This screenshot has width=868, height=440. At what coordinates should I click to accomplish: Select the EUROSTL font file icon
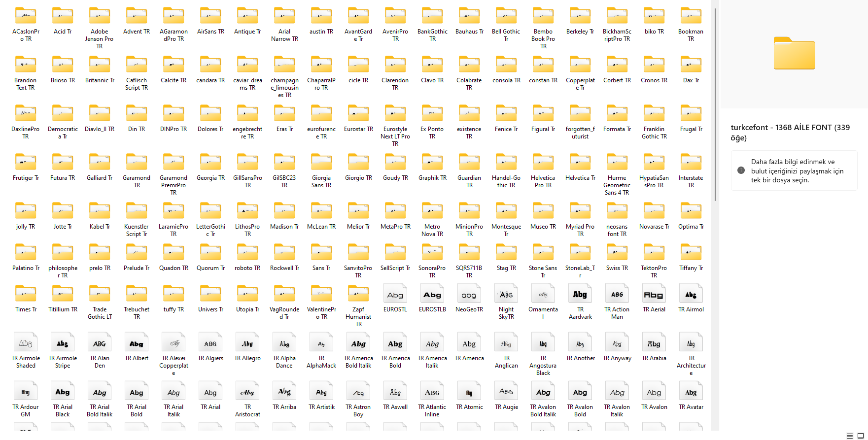point(395,294)
